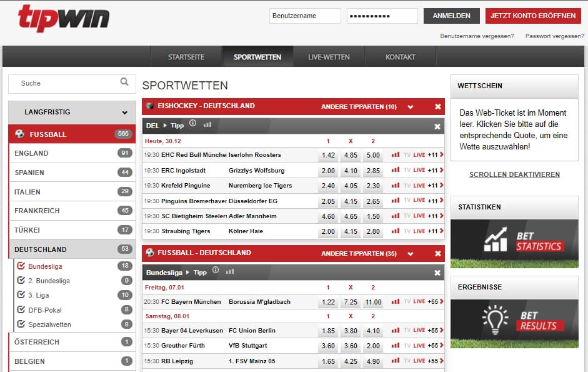Toggle the Spezialwetten checkbox
This screenshot has height=372, width=588.
point(21,324)
